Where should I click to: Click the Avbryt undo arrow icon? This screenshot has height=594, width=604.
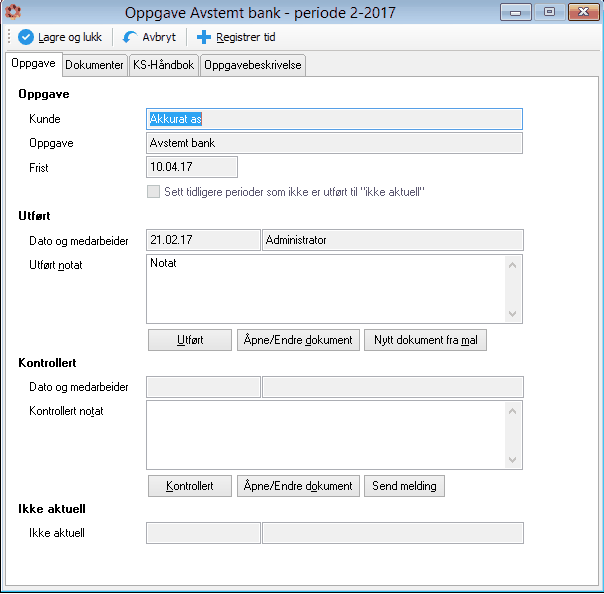130,37
